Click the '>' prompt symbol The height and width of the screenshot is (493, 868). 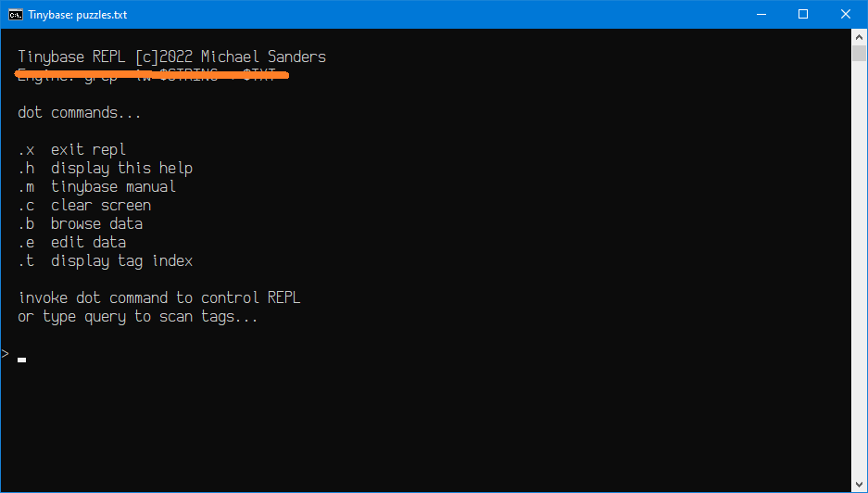pos(6,353)
